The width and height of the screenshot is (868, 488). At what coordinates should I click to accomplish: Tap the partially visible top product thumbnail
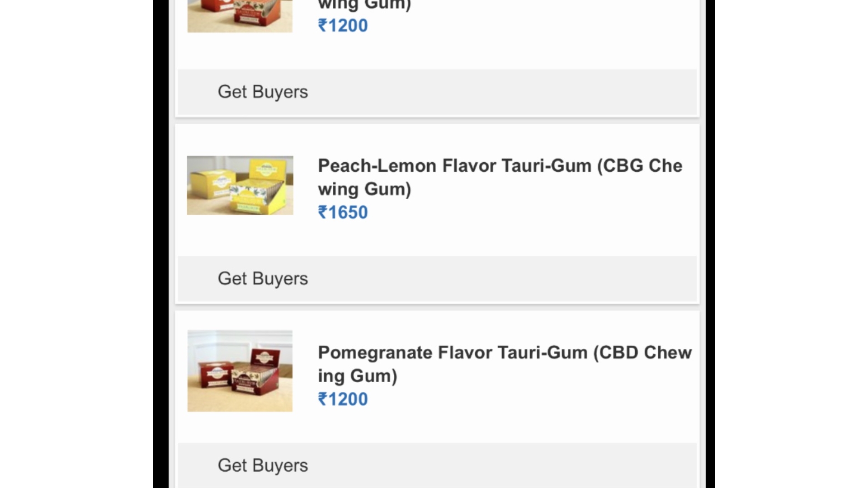point(240,16)
